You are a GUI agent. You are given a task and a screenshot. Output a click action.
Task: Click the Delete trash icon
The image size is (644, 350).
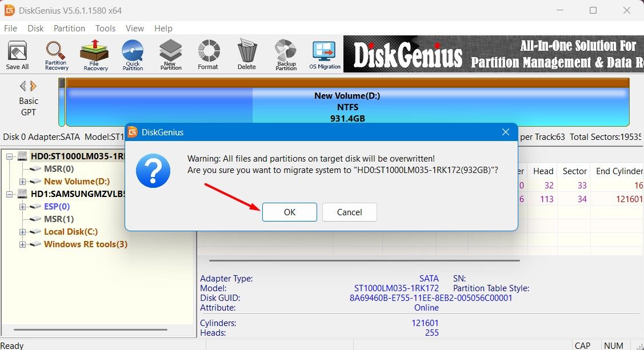pyautogui.click(x=246, y=55)
